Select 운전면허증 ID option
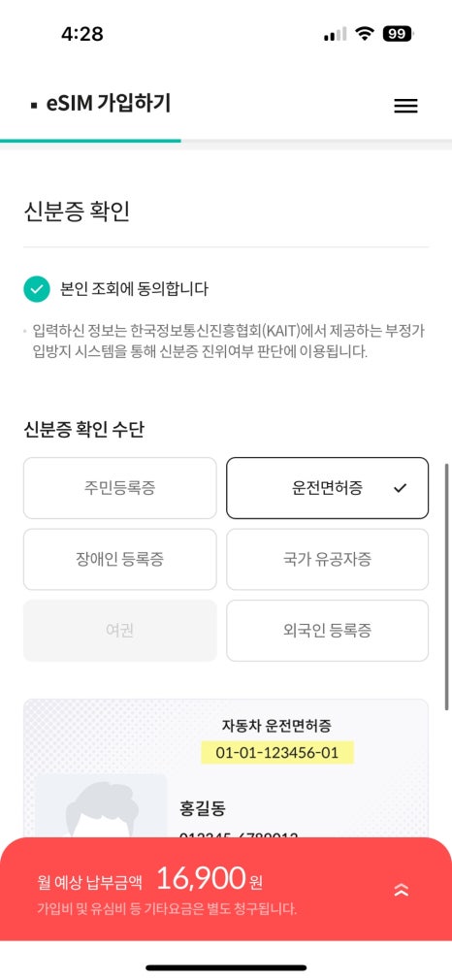Viewport: 452px width, 980px height. 328,488
